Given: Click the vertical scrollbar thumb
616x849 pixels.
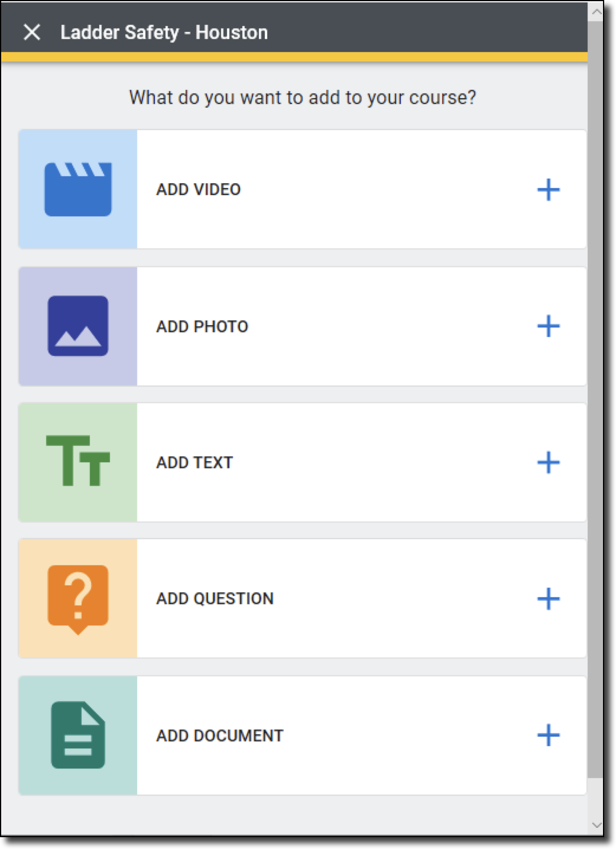Looking at the screenshot, I should click(596, 396).
